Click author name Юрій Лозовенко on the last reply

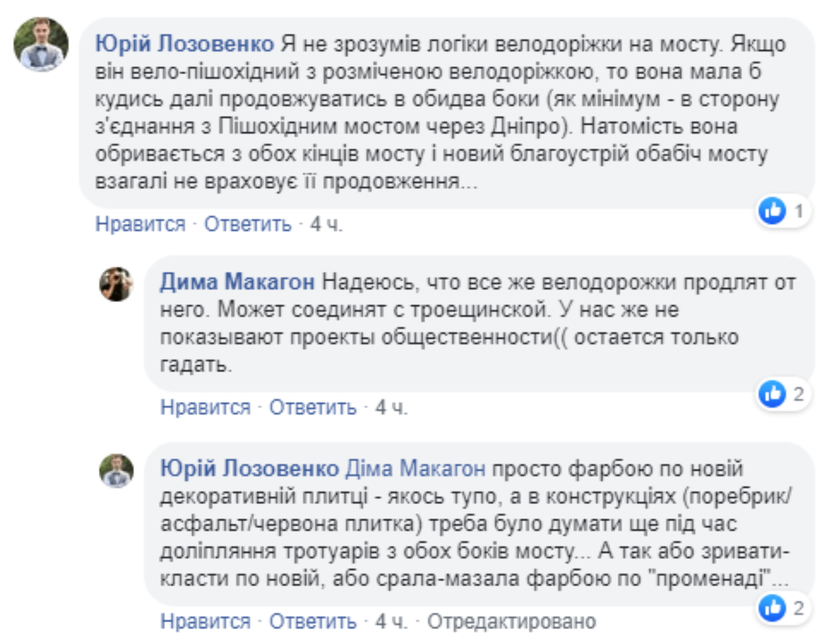coord(250,469)
